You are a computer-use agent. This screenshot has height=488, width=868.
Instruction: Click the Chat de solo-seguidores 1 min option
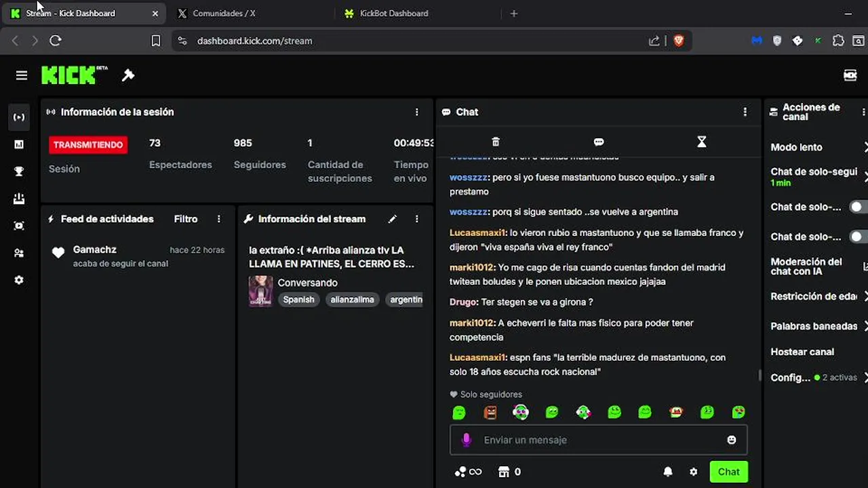tap(818, 177)
